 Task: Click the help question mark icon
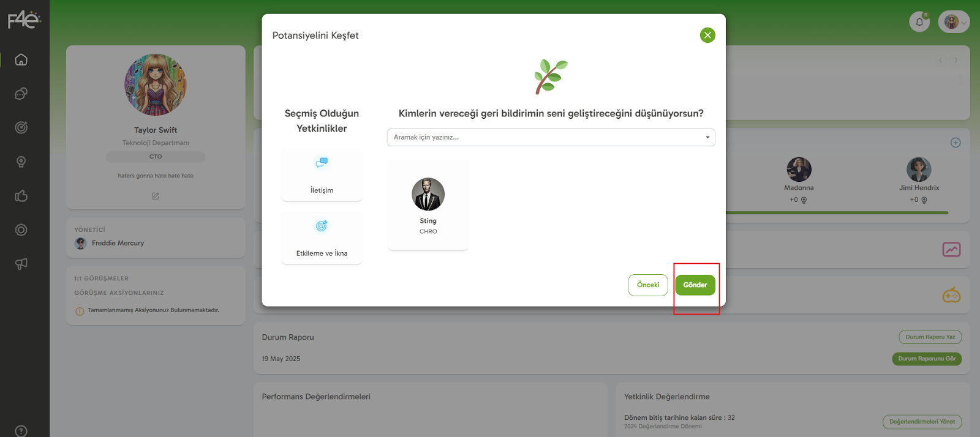[21, 431]
